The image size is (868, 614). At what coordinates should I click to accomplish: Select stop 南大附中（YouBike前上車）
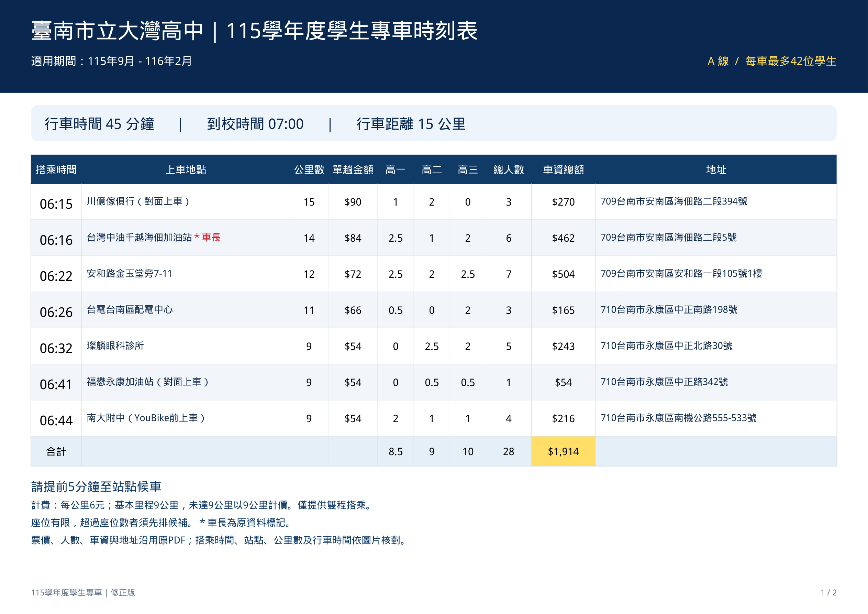[147, 418]
